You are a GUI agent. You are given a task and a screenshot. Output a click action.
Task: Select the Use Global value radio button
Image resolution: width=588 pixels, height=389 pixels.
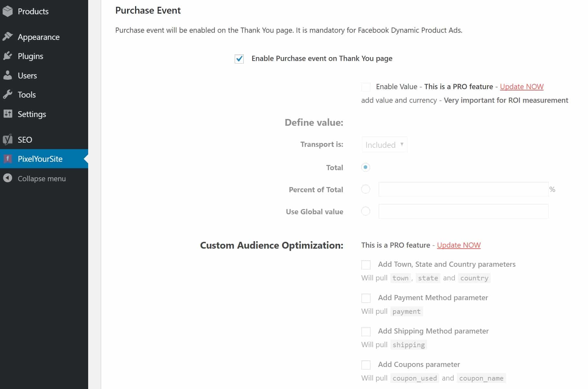tap(365, 211)
